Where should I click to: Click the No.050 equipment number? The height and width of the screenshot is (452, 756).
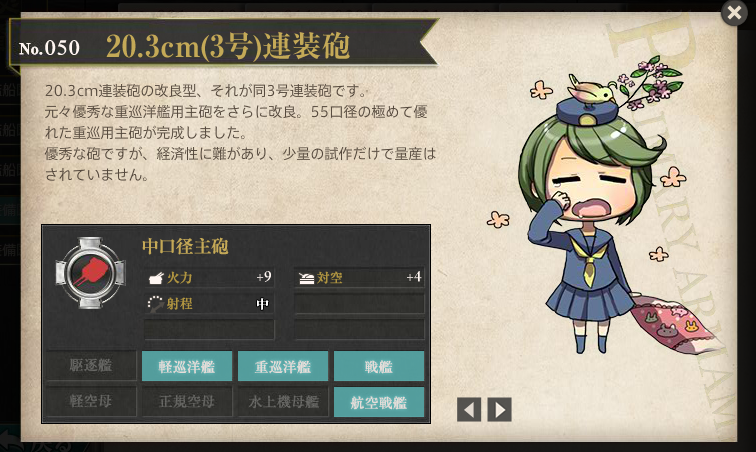click(x=49, y=48)
